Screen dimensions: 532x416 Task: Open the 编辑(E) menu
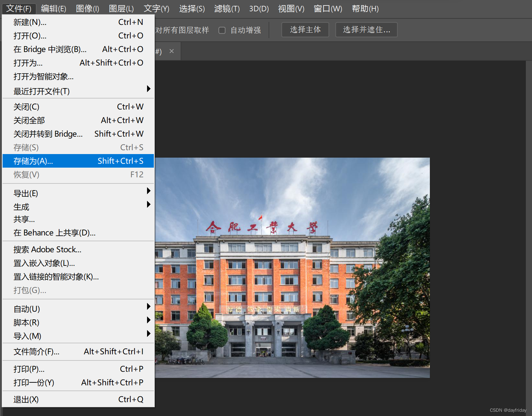coord(54,8)
